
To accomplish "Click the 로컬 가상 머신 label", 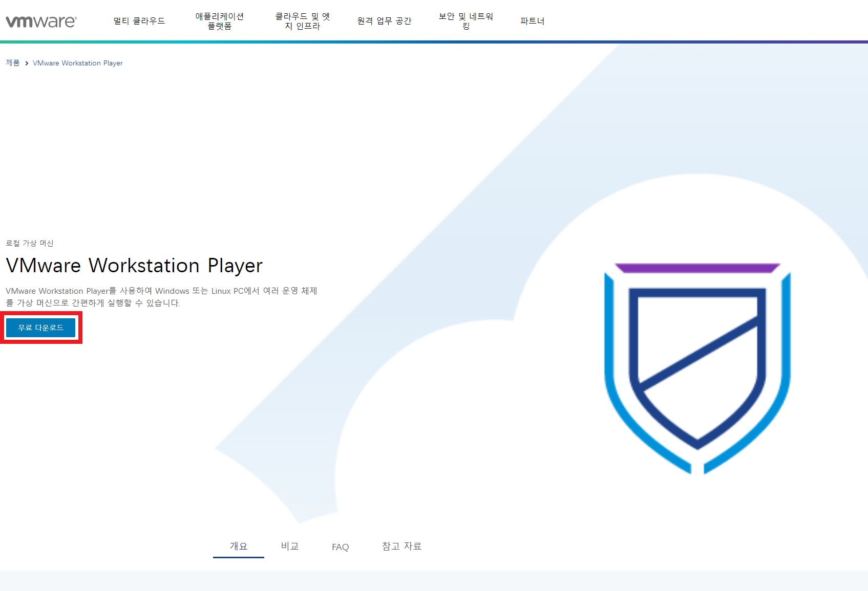I will 30,243.
